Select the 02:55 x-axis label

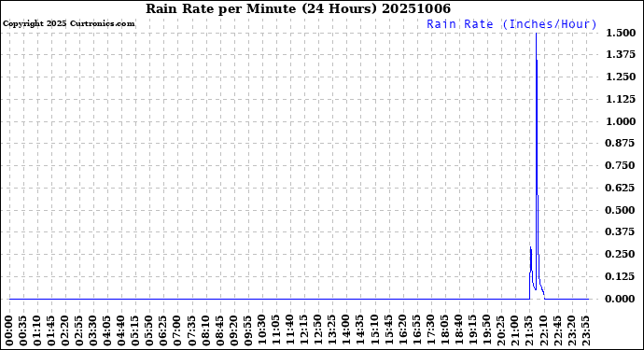79,331
